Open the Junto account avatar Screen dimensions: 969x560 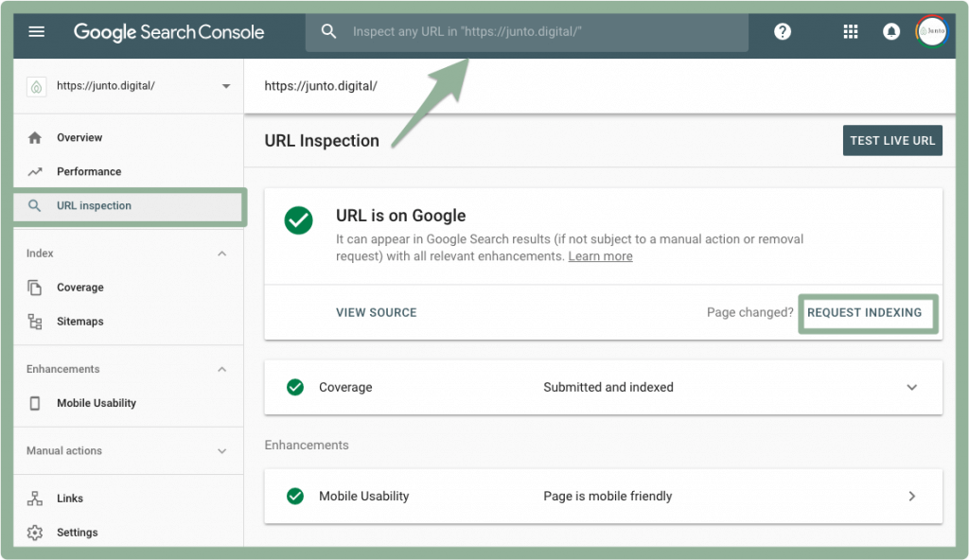click(x=932, y=31)
